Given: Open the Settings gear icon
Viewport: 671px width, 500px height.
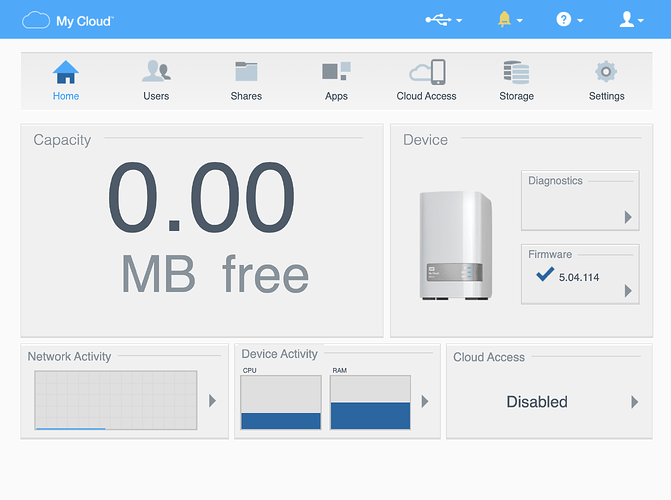Looking at the screenshot, I should coord(606,71).
